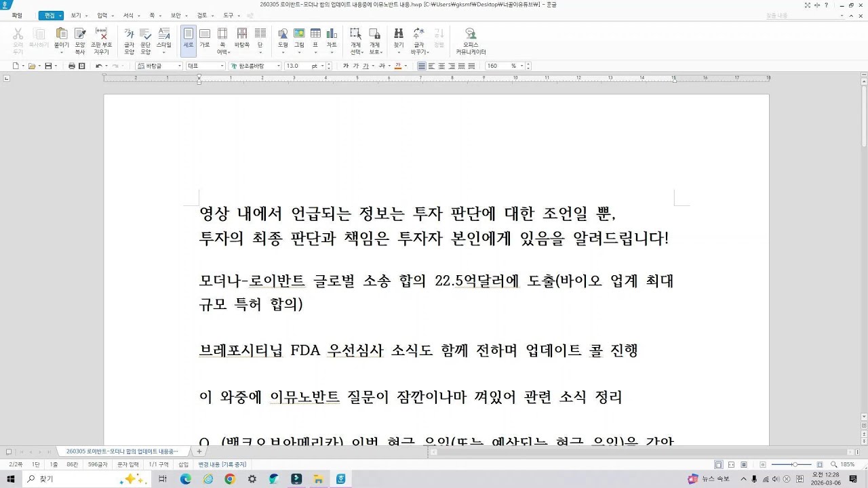
Task: Set page orientation to 가로 landscape
Action: (204, 37)
